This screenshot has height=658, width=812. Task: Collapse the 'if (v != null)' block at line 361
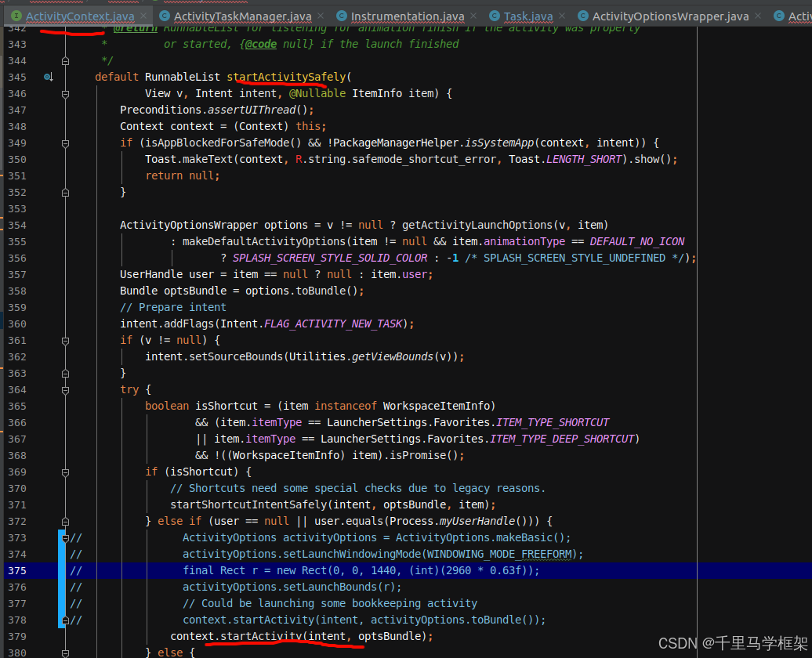pos(65,341)
